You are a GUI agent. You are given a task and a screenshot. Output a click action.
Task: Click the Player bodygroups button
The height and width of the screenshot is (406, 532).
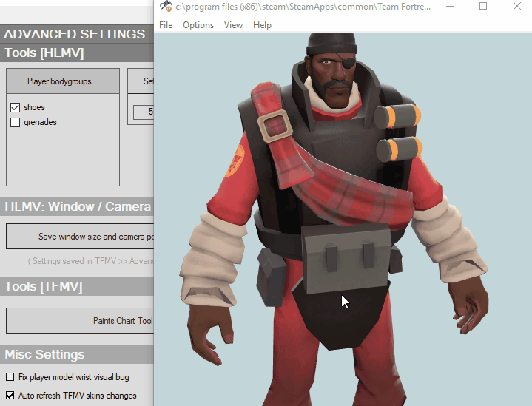point(63,81)
